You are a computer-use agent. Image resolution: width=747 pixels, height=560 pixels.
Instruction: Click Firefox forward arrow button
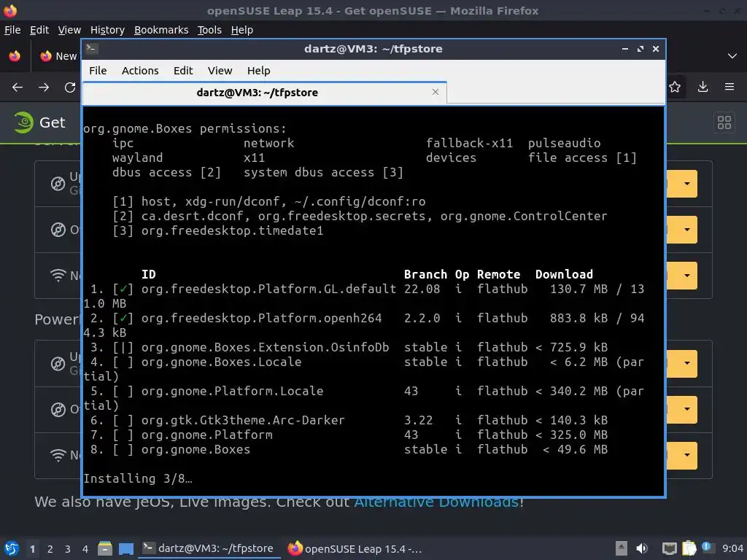[x=44, y=87]
